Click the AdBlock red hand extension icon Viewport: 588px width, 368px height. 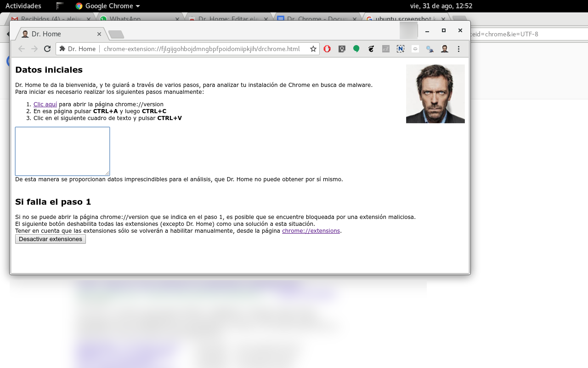click(327, 49)
